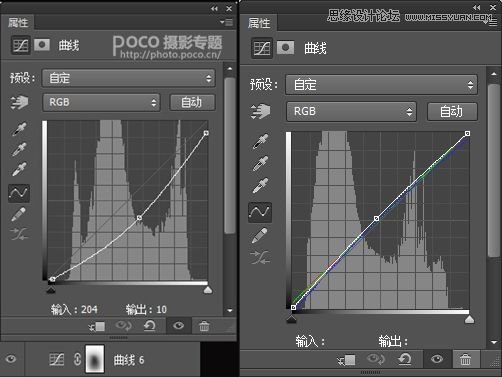Select on-image adjustment hand tool in right panel
Viewport: 502px width, 377px height.
pyautogui.click(x=261, y=111)
